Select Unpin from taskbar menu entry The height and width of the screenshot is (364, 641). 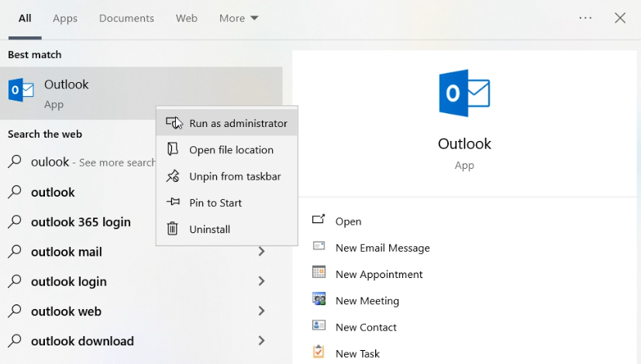coord(227,176)
